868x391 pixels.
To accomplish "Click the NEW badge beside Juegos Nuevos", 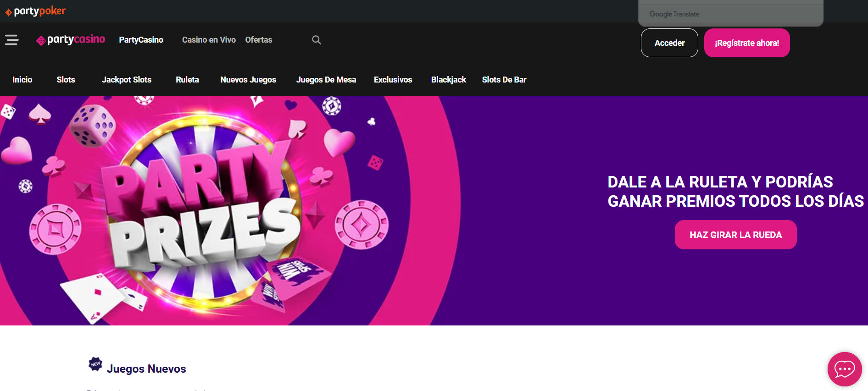I will click(x=95, y=364).
